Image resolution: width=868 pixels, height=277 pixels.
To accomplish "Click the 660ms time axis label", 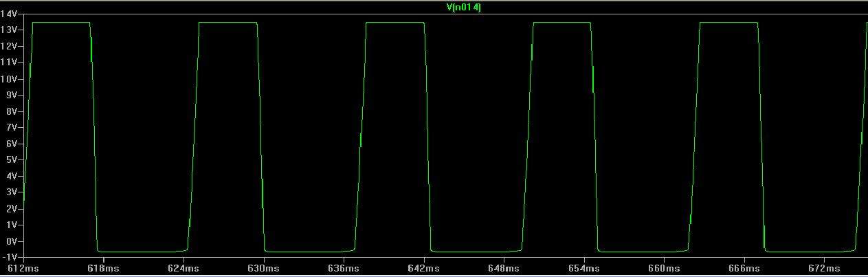I will [665, 268].
